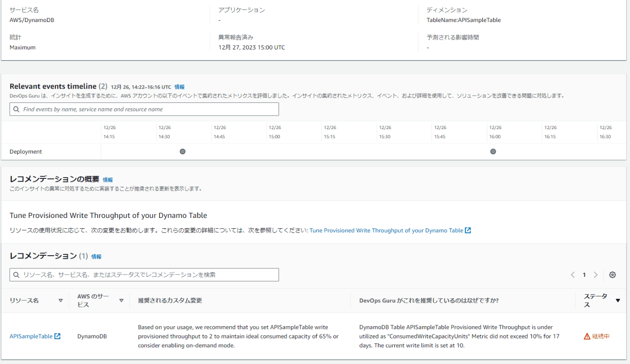Screen dimensions: 630x364
Task: Go to previous recommendations page arrow
Action: click(x=573, y=275)
